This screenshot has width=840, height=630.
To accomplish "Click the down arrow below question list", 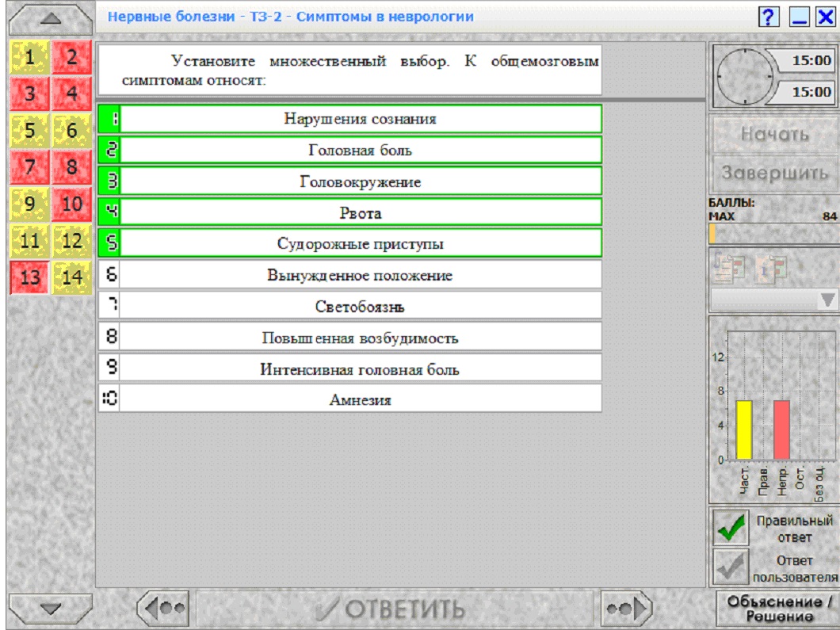I will pyautogui.click(x=51, y=609).
